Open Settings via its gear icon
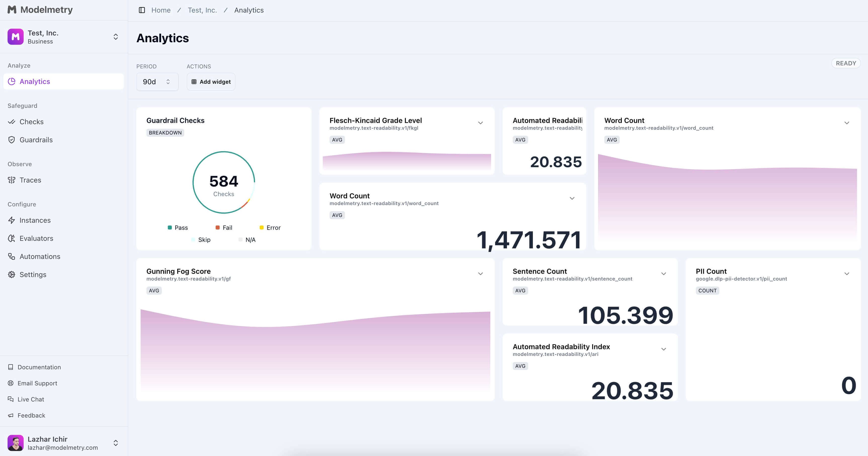The width and height of the screenshot is (868, 456). (12, 275)
